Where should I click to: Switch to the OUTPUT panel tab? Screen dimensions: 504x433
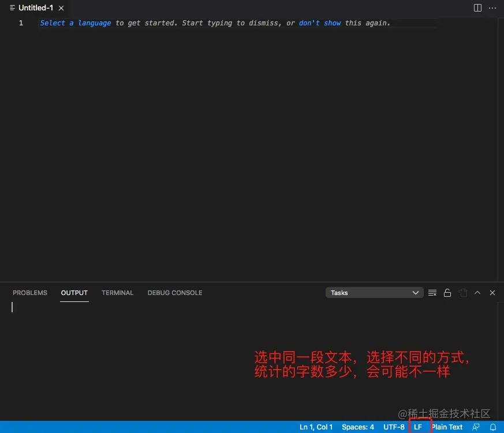click(x=74, y=293)
